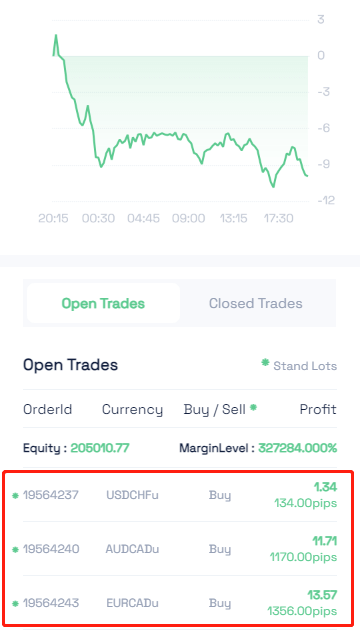Click the star marker for order 19564240
This screenshot has width=360, height=638.
[x=15, y=550]
